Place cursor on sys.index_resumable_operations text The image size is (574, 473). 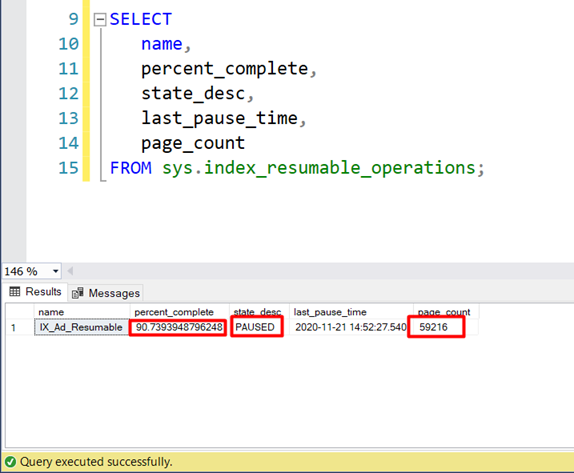(318, 168)
